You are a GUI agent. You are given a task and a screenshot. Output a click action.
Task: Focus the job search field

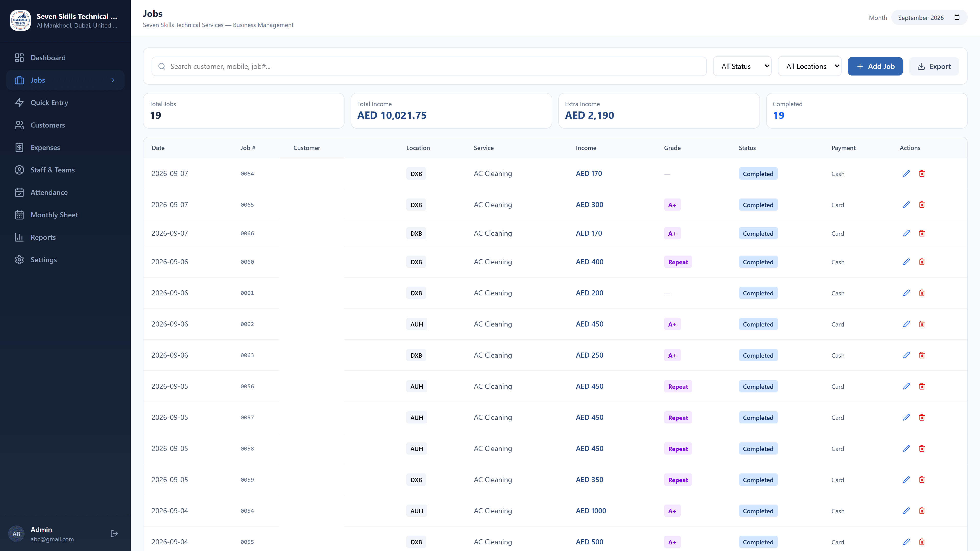pyautogui.click(x=429, y=67)
